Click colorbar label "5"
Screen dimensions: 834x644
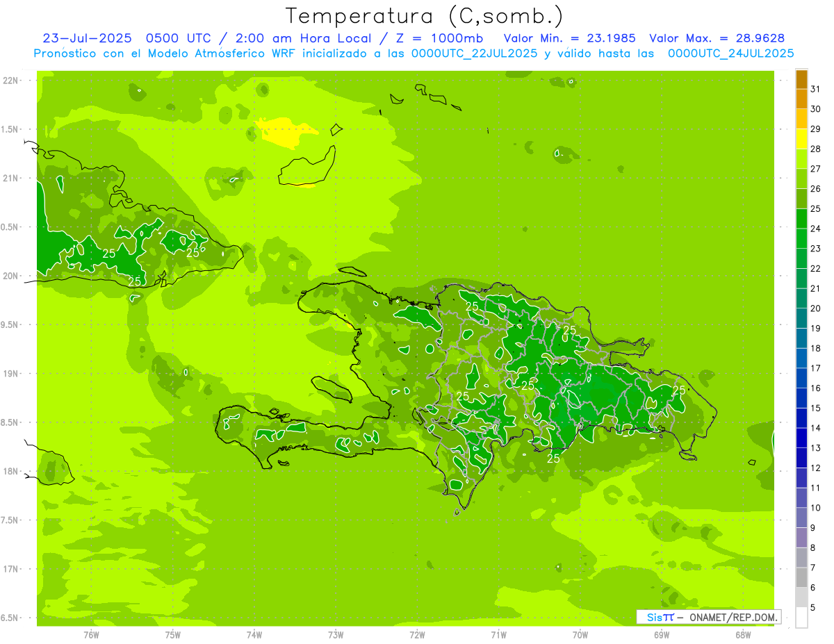click(x=812, y=608)
